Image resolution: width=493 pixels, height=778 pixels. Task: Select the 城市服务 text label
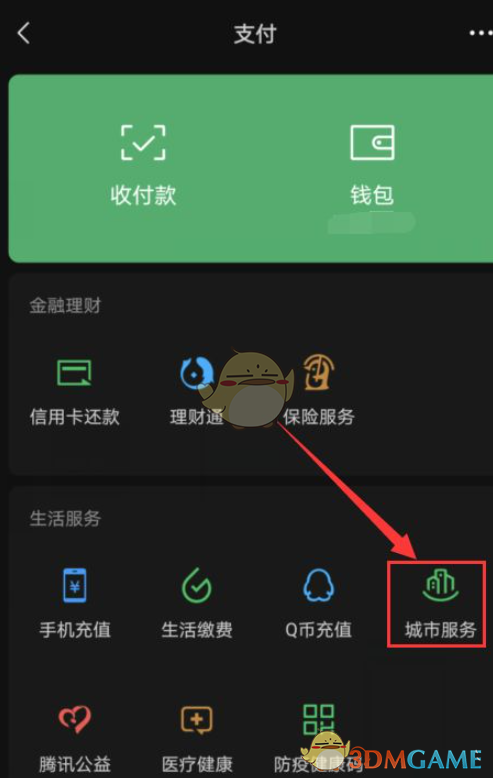click(440, 630)
